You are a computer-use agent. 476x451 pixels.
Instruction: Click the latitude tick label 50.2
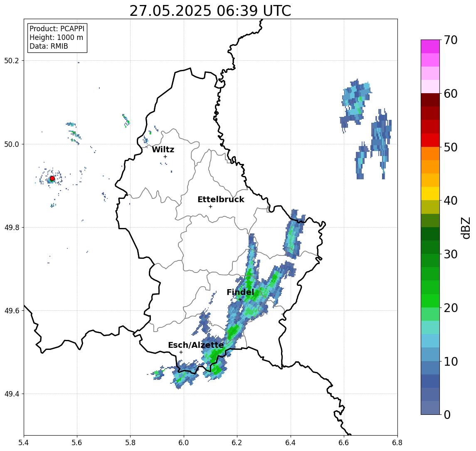click(12, 60)
